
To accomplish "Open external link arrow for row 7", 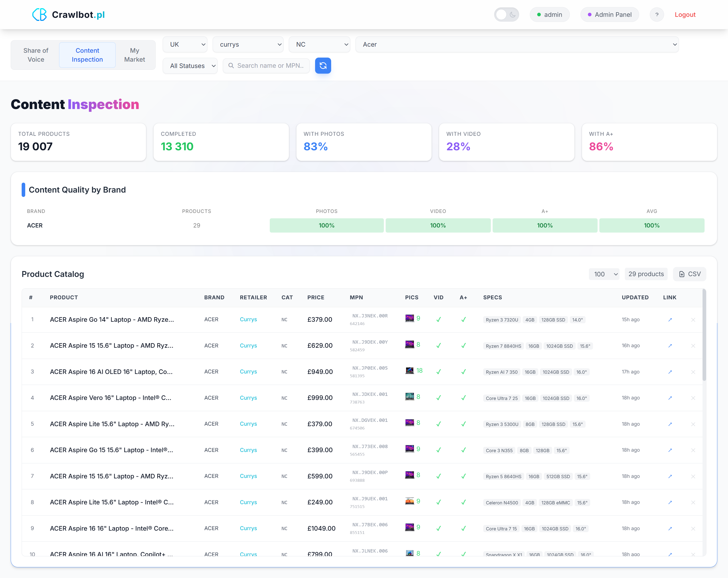I will [670, 476].
